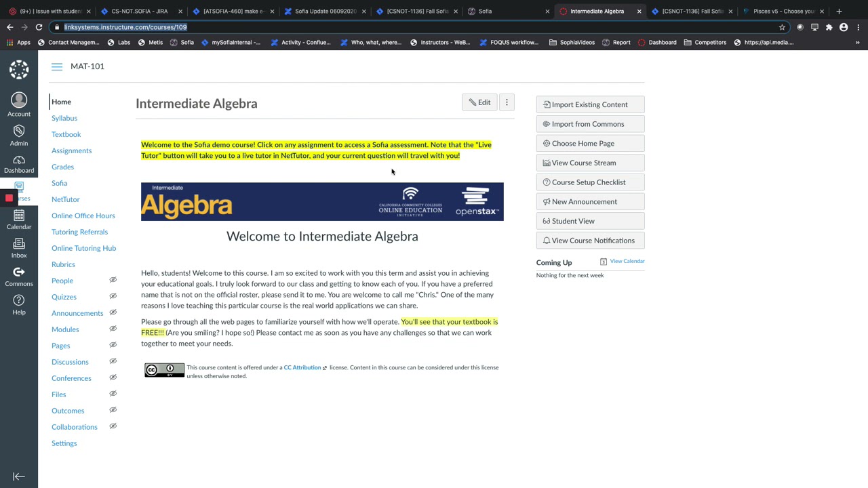The height and width of the screenshot is (488, 868).
Task: Open Grades in the course menu
Action: [62, 167]
